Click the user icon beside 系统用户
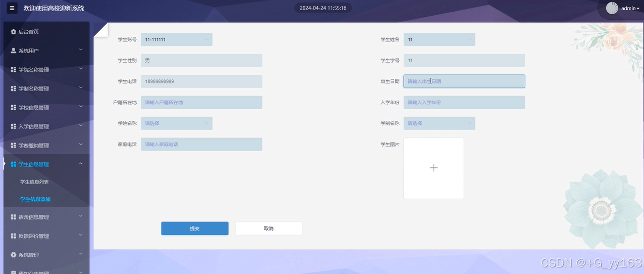The width and height of the screenshot is (644, 274). tap(14, 51)
